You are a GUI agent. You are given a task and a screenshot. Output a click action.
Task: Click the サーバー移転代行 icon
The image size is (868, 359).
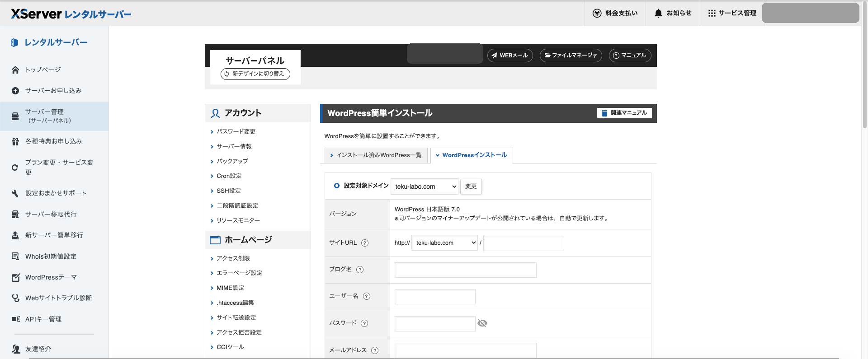pos(15,214)
